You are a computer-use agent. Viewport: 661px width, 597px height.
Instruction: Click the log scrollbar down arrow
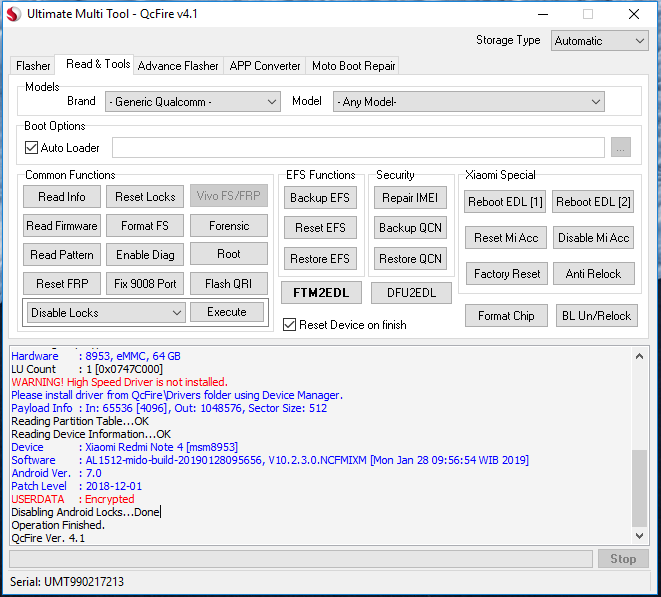(x=640, y=535)
